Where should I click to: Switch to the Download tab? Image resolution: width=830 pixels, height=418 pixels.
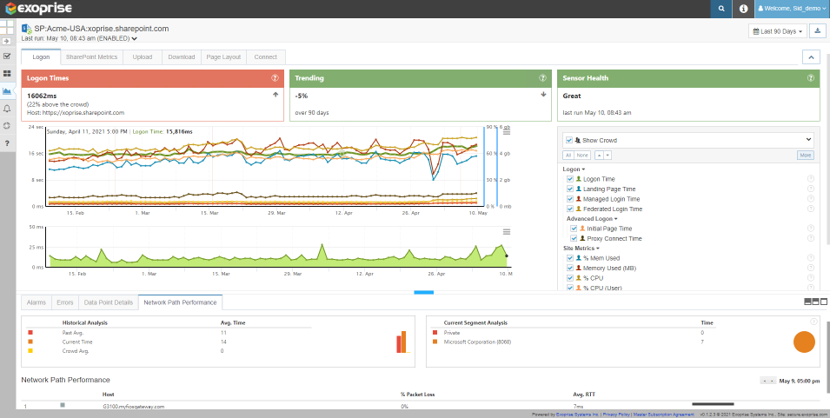(182, 57)
